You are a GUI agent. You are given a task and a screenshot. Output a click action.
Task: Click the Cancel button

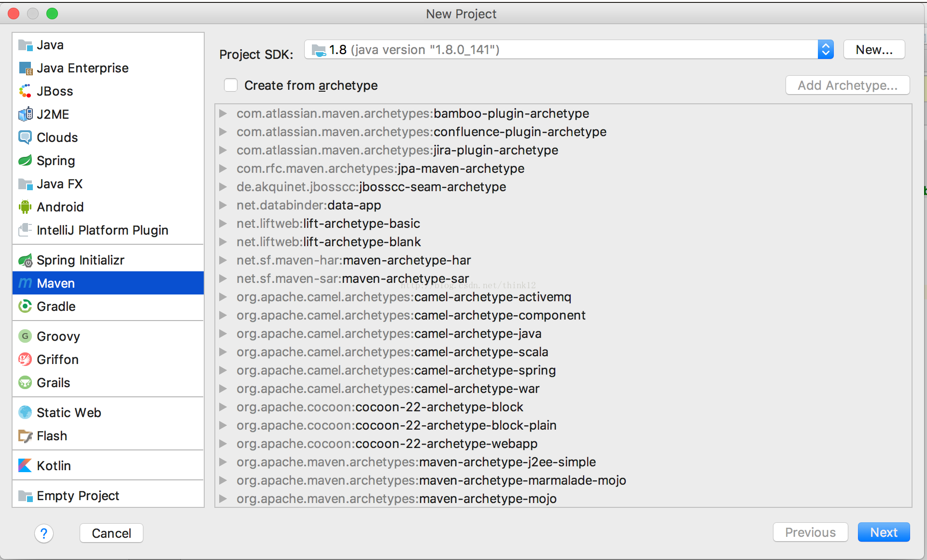[x=112, y=533]
